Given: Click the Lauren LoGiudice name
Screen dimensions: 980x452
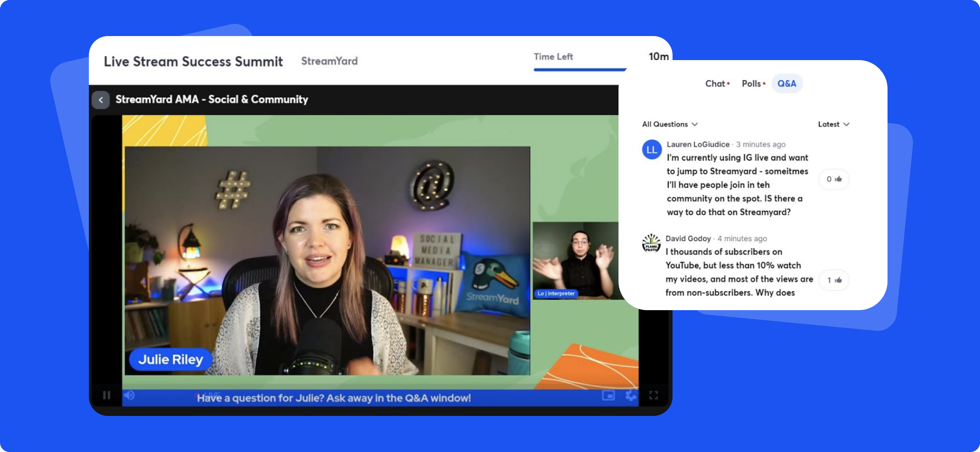Looking at the screenshot, I should coord(698,144).
